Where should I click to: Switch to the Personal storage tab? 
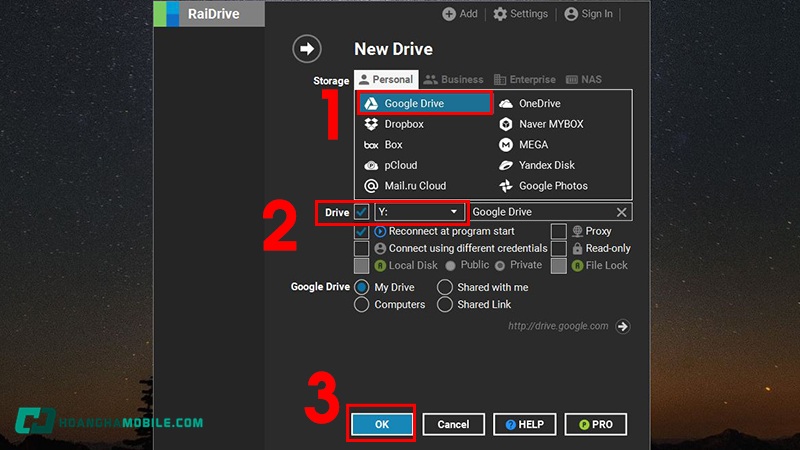[x=386, y=80]
